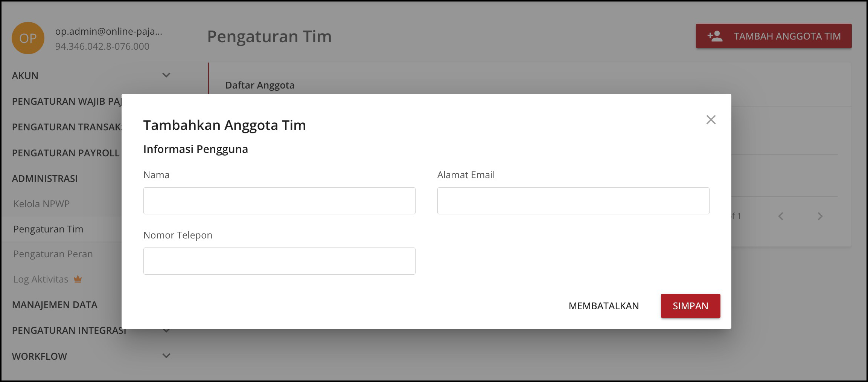868x382 pixels.
Task: Focus the Alamat Email input field
Action: pos(573,201)
